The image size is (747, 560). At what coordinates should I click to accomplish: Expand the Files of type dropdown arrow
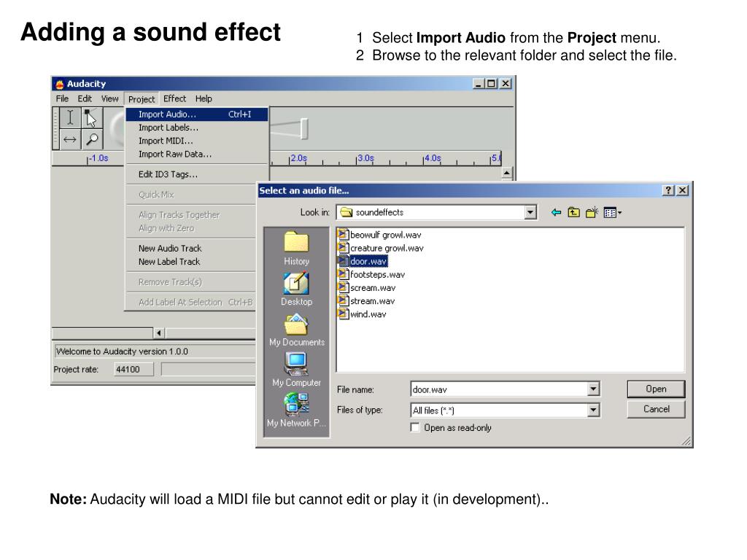click(x=593, y=410)
